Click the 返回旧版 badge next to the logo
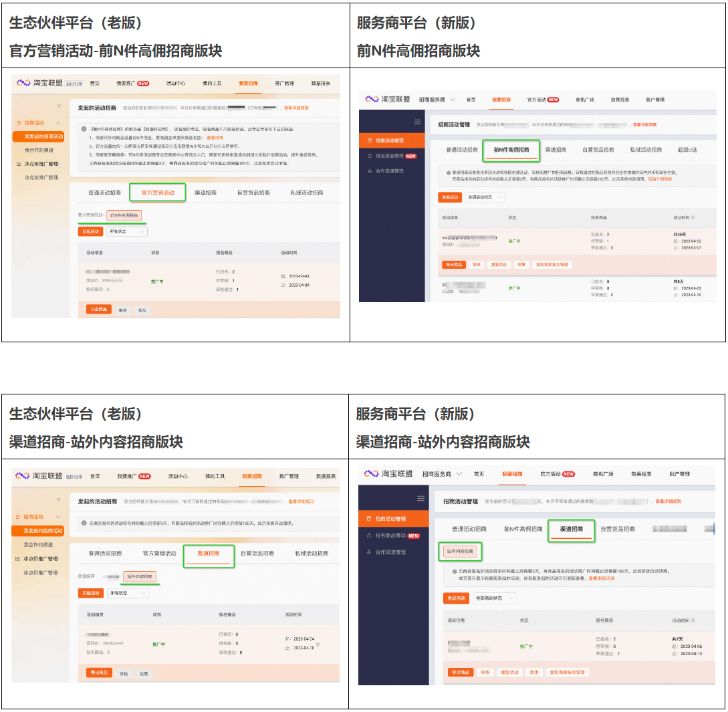The image size is (728, 712). pyautogui.click(x=74, y=82)
